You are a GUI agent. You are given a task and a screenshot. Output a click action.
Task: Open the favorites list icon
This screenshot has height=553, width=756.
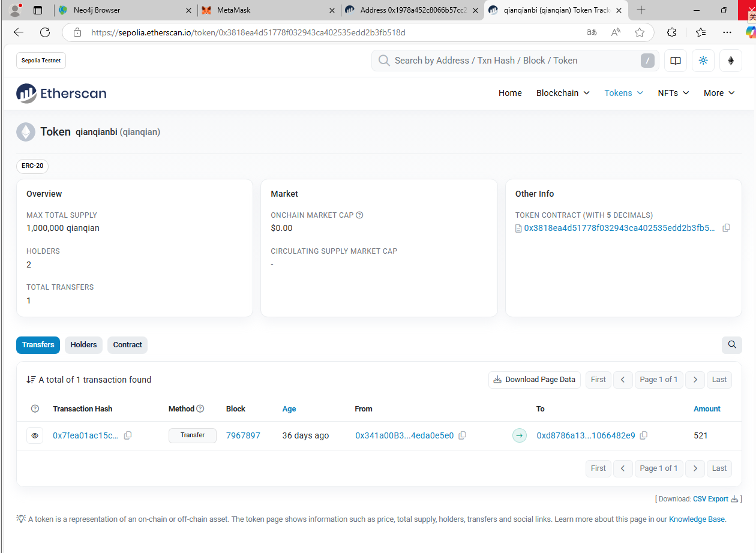pyautogui.click(x=701, y=32)
